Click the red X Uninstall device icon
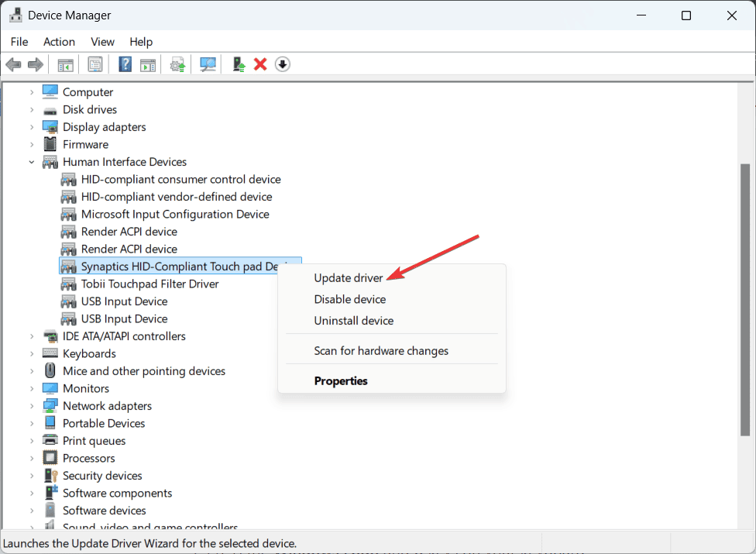 260,64
